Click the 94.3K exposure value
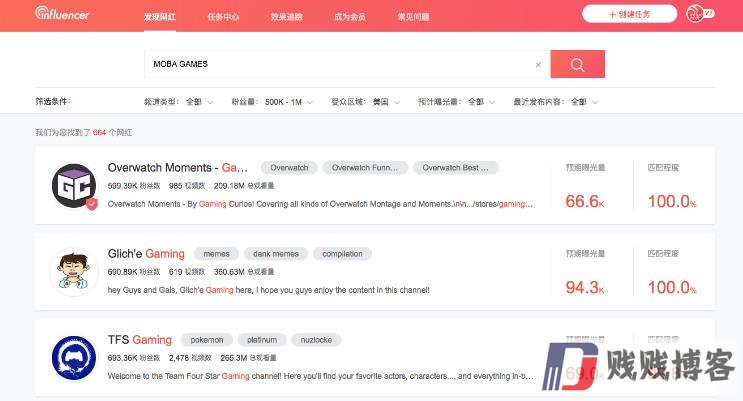Viewport: 743px width, 401px height. tap(585, 287)
